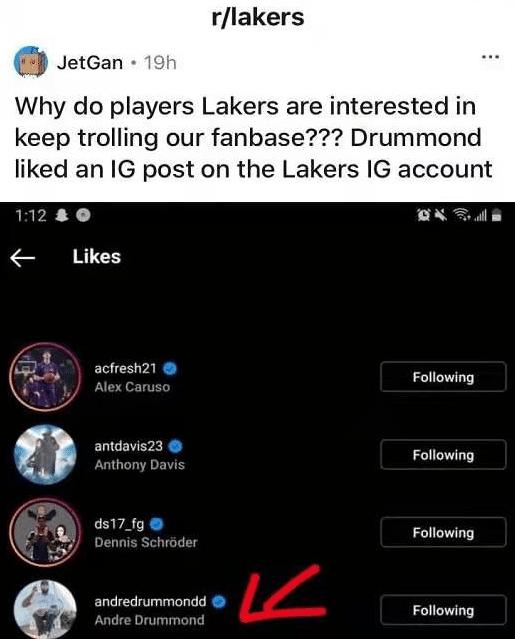515x639 pixels.
Task: Open JetGan's profile via username
Action: tap(90, 62)
